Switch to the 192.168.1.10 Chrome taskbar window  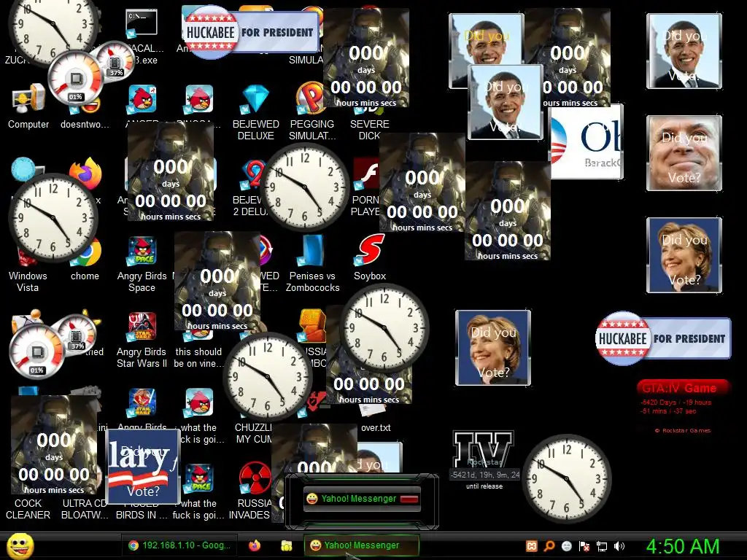point(179,545)
